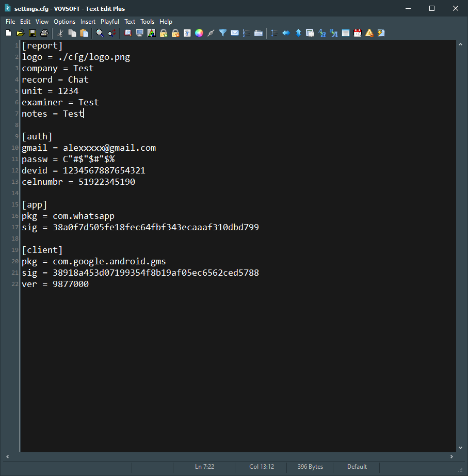The height and width of the screenshot is (476, 468).
Task: Click the '396 Bytes' status bar entry
Action: (x=310, y=467)
